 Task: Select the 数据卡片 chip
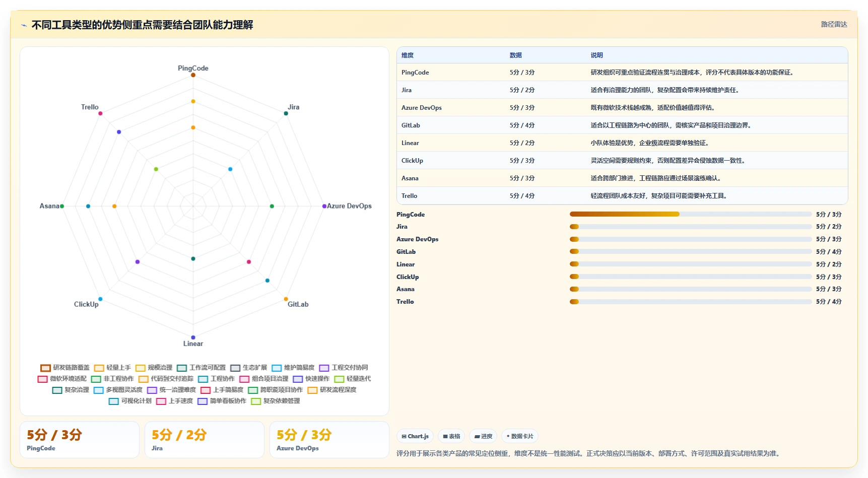coord(520,436)
